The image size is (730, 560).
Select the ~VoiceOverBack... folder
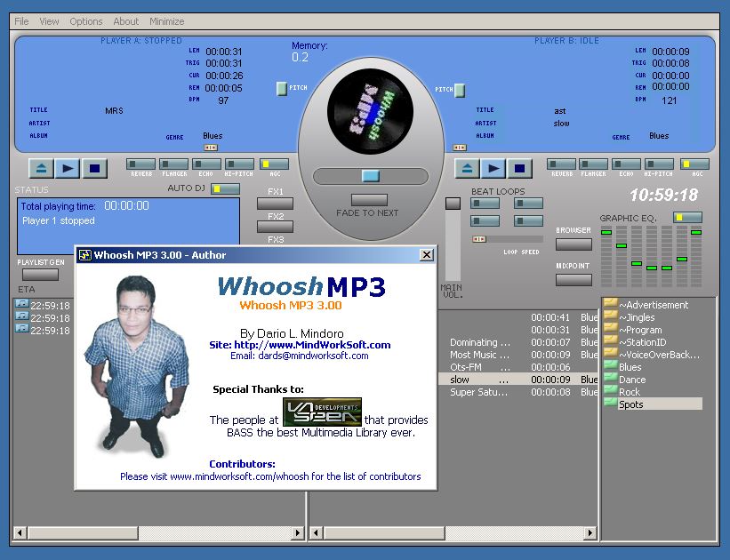pos(659,355)
